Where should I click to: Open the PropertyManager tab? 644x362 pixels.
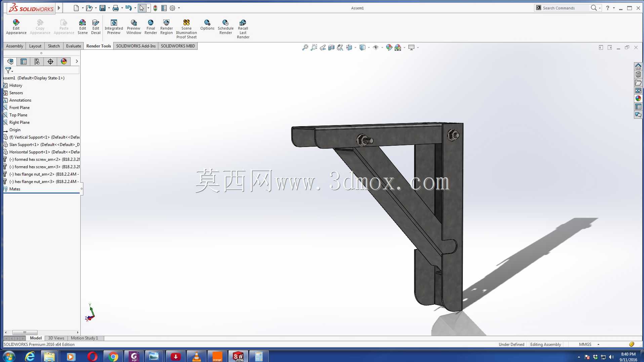pyautogui.click(x=24, y=61)
